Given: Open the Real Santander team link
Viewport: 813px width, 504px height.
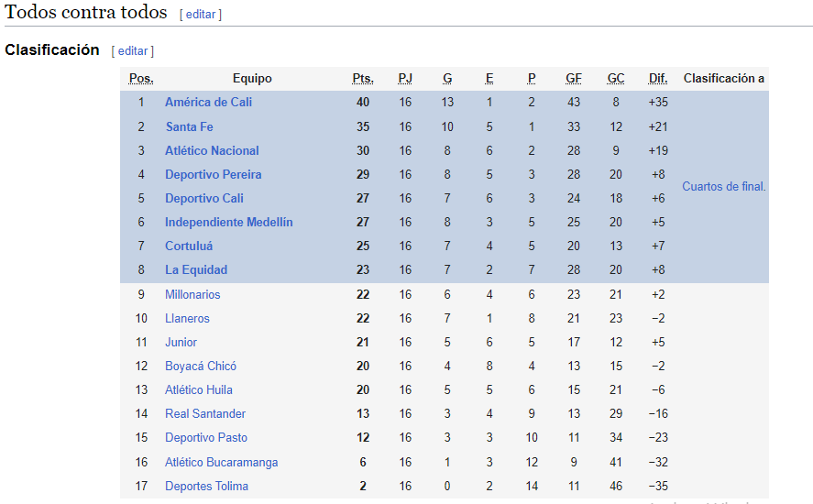Looking at the screenshot, I should pos(205,414).
